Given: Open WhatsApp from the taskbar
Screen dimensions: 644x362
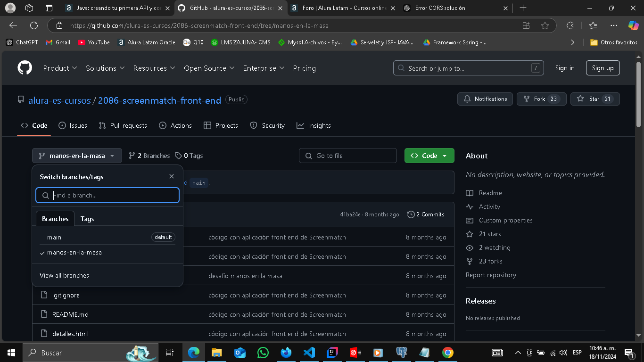Looking at the screenshot, I should pyautogui.click(x=263, y=352).
